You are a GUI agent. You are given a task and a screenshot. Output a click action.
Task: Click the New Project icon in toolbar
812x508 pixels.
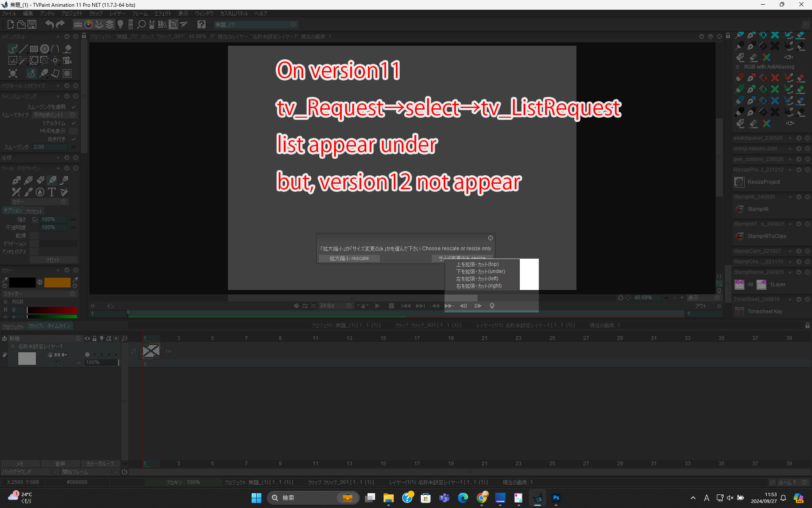(x=11, y=25)
